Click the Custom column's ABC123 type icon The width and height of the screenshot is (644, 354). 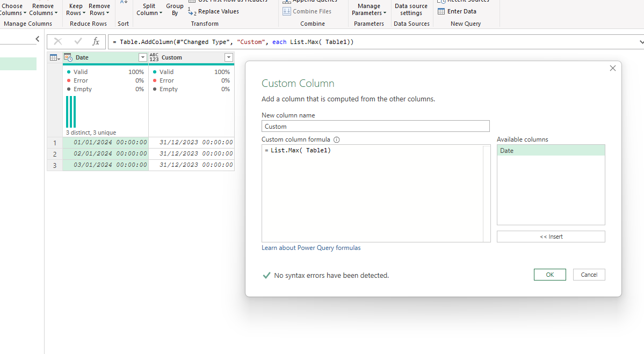coord(154,57)
